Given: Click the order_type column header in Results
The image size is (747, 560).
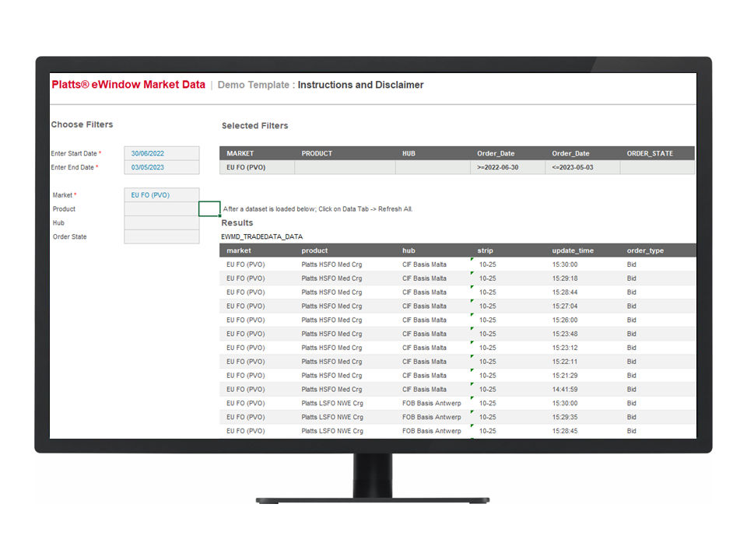Looking at the screenshot, I should tap(645, 250).
